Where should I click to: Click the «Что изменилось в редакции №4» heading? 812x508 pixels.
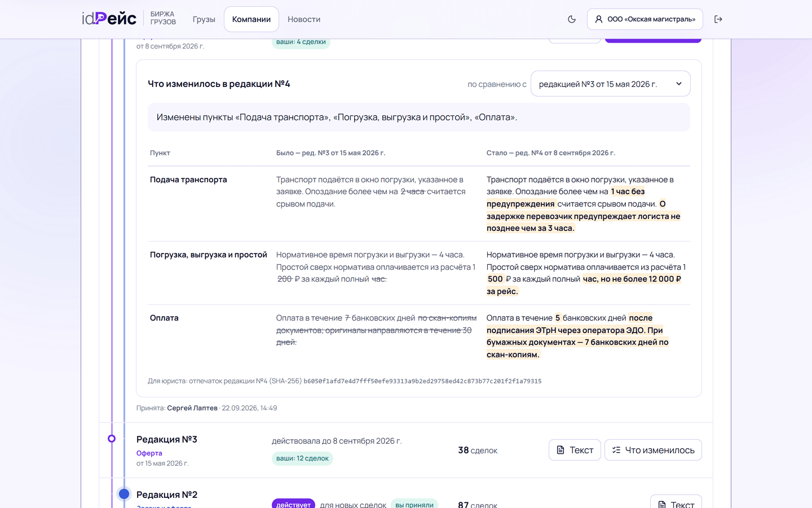click(x=219, y=84)
